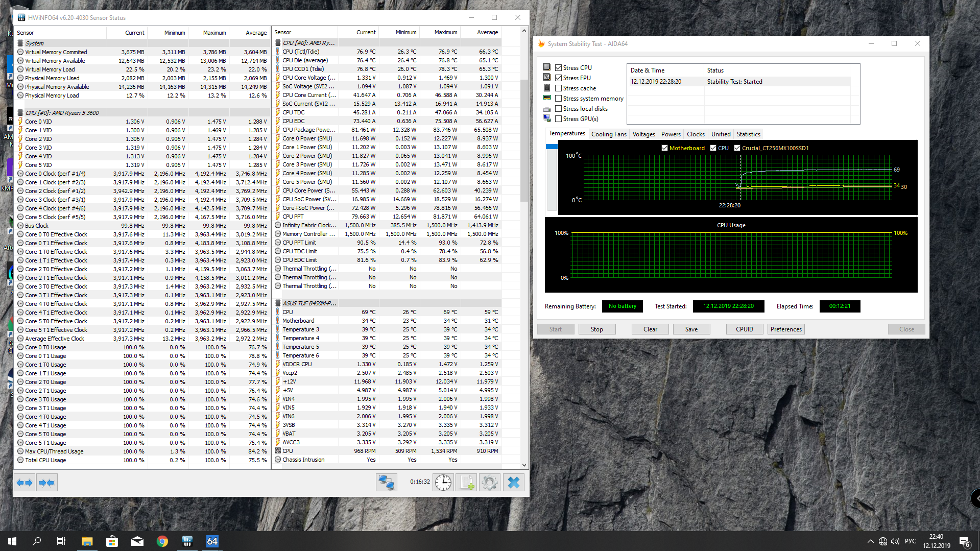Click the percent icon beside Stress FPU
Screen dimensions: 980x551
547,78
